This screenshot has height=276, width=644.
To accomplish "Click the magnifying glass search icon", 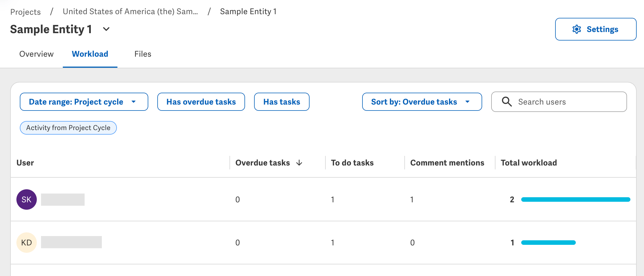I will 506,102.
